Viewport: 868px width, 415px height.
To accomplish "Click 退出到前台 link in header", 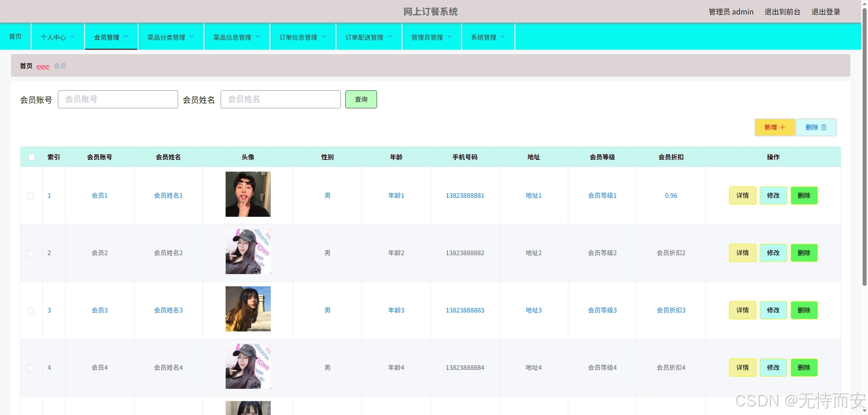I will click(x=783, y=12).
